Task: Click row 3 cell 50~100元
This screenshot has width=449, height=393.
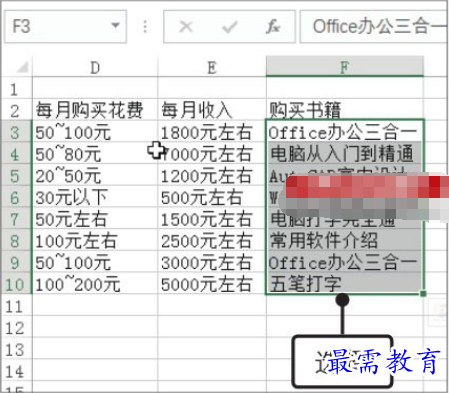Action: pyautogui.click(x=95, y=132)
